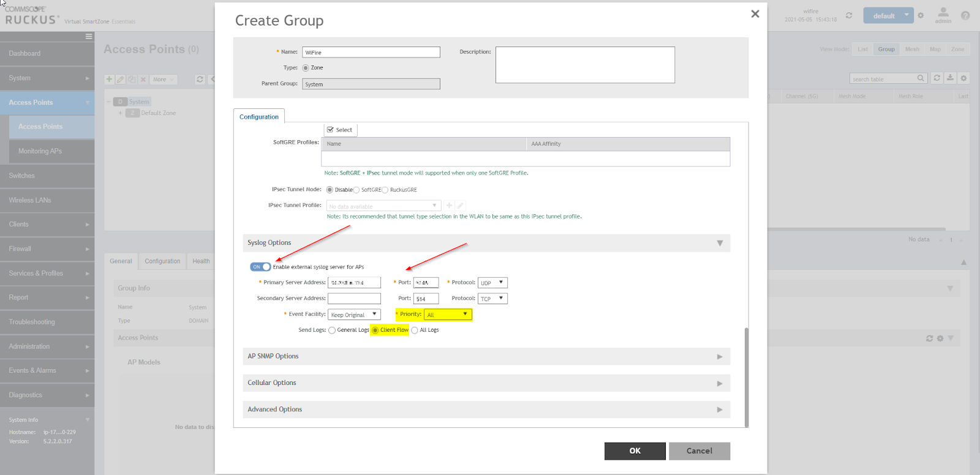Open Clients sidebar menu
Viewport: 980px width, 475px height.
[47, 224]
